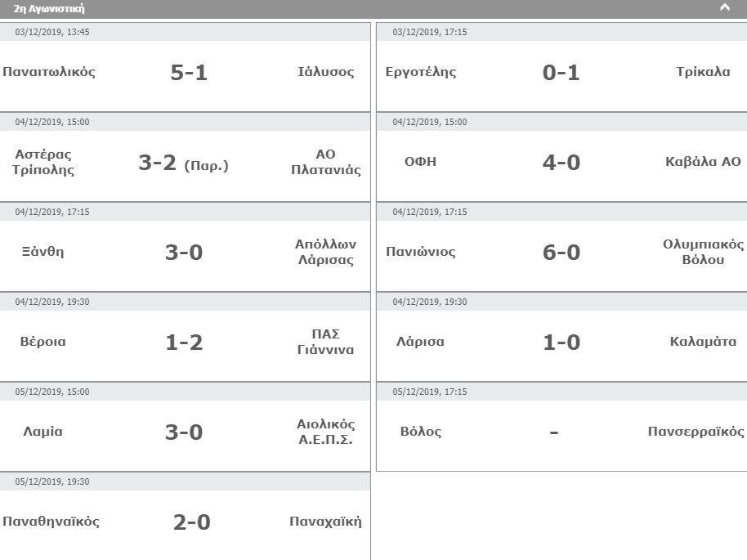Select Πανσερραϊκός team name
Image resolution: width=747 pixels, height=560 pixels.
pos(696,432)
